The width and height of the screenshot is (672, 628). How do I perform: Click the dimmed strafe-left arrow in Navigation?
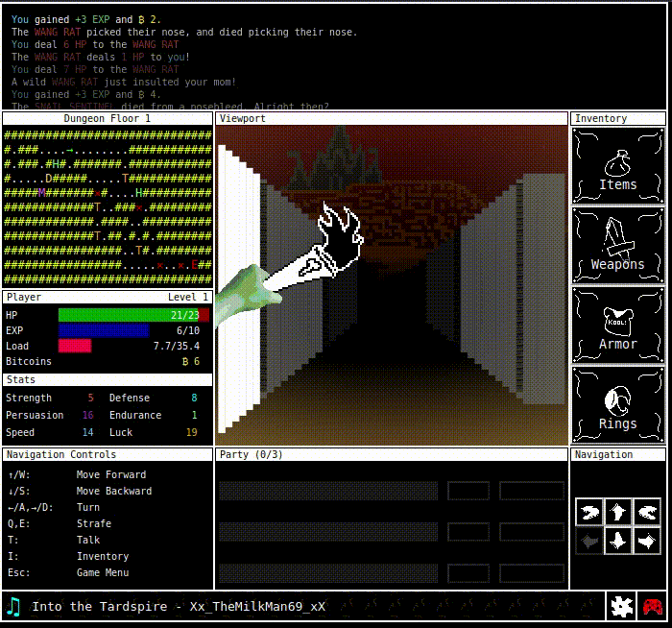pyautogui.click(x=589, y=542)
